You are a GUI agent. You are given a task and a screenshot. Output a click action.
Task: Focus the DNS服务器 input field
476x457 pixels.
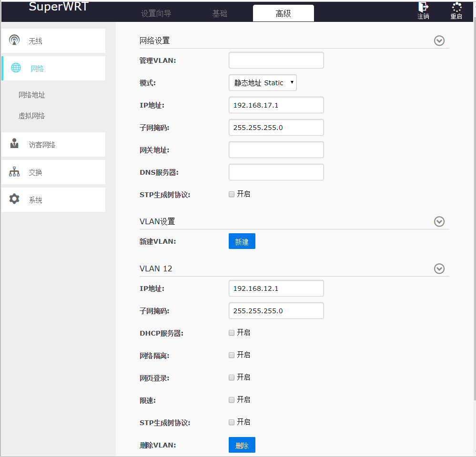[x=276, y=172]
